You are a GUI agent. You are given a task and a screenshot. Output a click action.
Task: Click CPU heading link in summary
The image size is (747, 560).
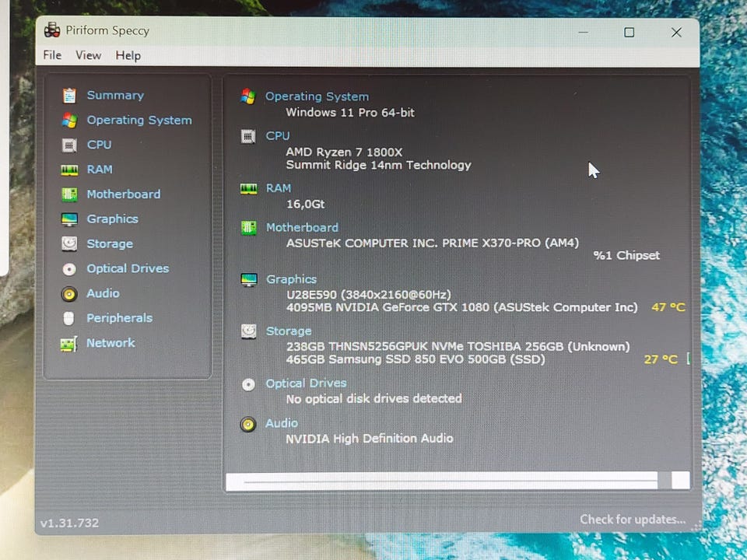click(278, 136)
